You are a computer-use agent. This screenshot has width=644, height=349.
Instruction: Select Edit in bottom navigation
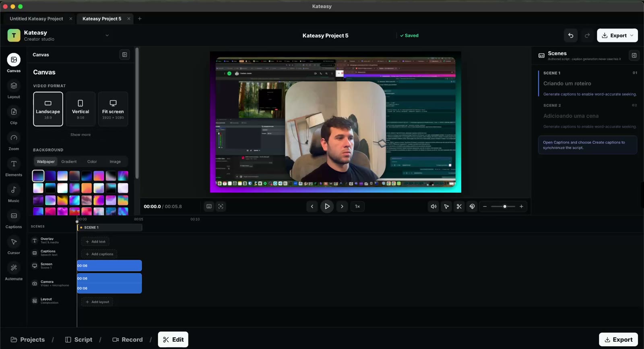tap(173, 340)
